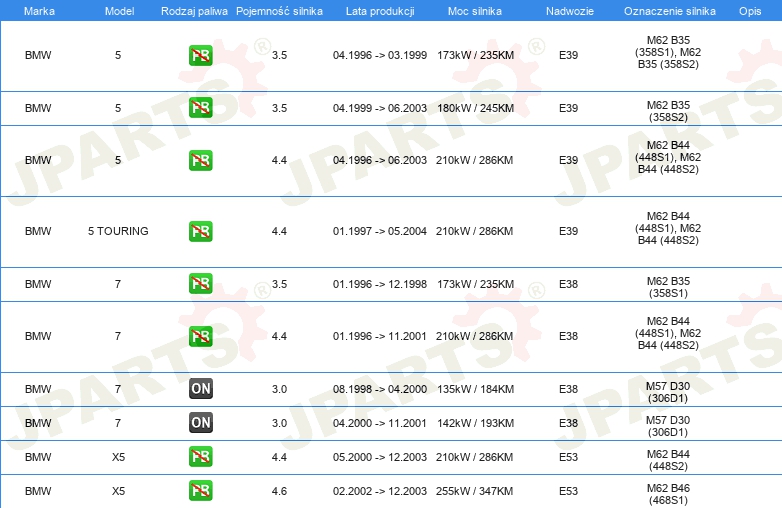Click the petrol icon in the 04.1996 -> 03.1999 row
The width and height of the screenshot is (782, 508).
point(200,55)
